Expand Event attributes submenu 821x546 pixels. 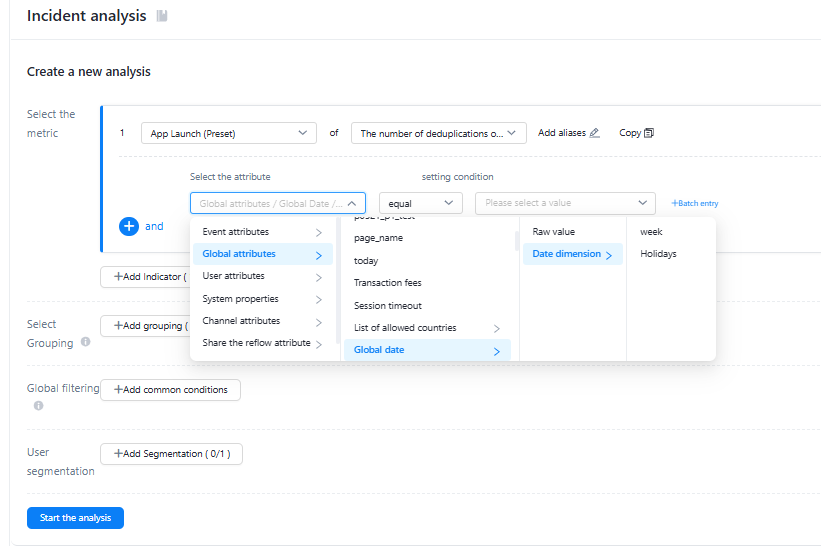(263, 232)
